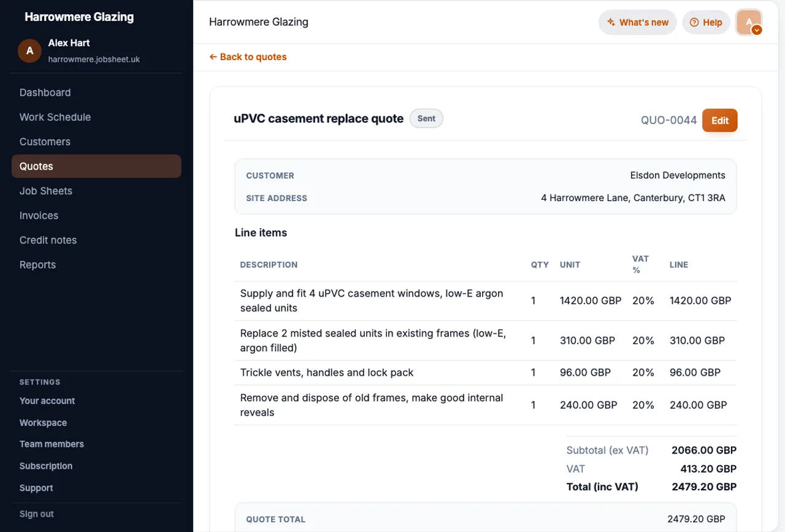Open Job Sheets in the sidebar
Viewport: 785px width, 532px height.
coord(96,191)
